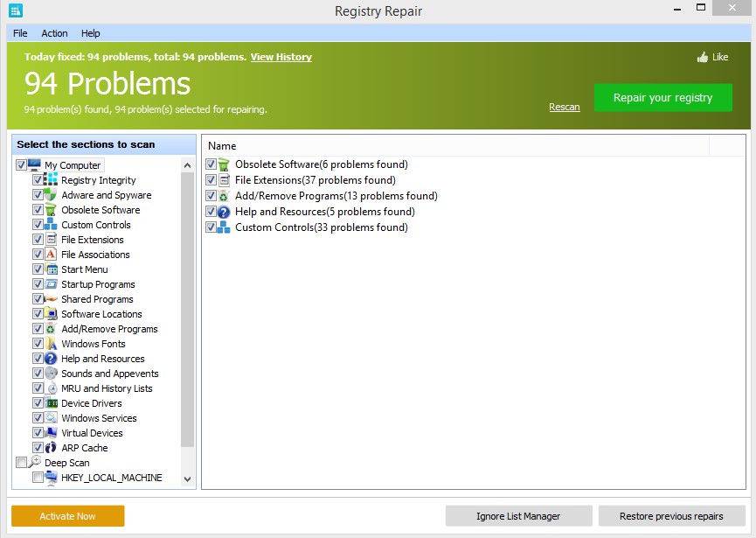This screenshot has width=756, height=538.
Task: Open the Help menu
Action: 90,33
